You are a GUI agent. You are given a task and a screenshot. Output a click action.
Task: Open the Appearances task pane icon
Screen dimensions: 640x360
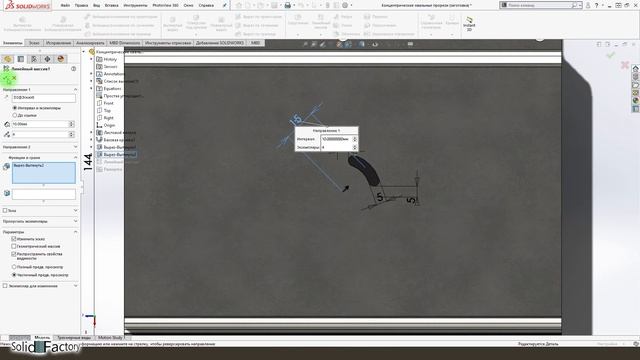(636, 101)
